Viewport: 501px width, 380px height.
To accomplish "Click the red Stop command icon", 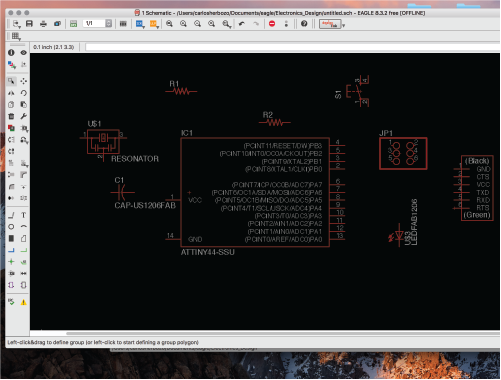I will tap(272, 24).
